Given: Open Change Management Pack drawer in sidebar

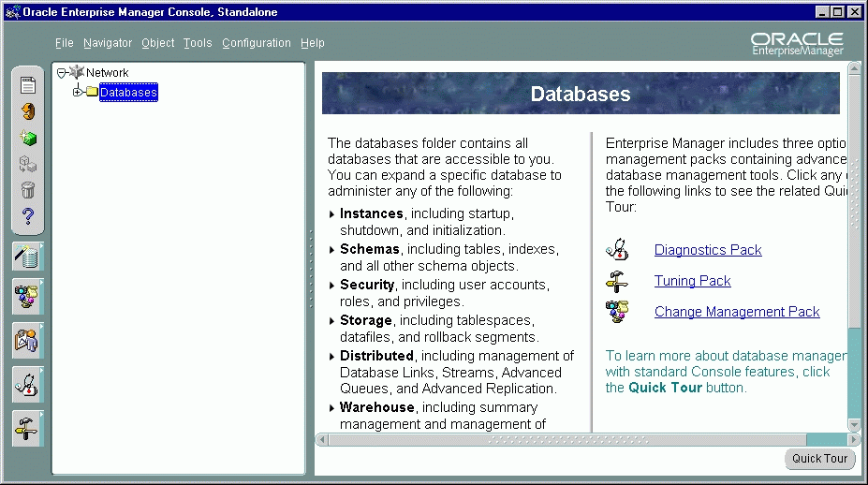Looking at the screenshot, I should click(x=27, y=298).
